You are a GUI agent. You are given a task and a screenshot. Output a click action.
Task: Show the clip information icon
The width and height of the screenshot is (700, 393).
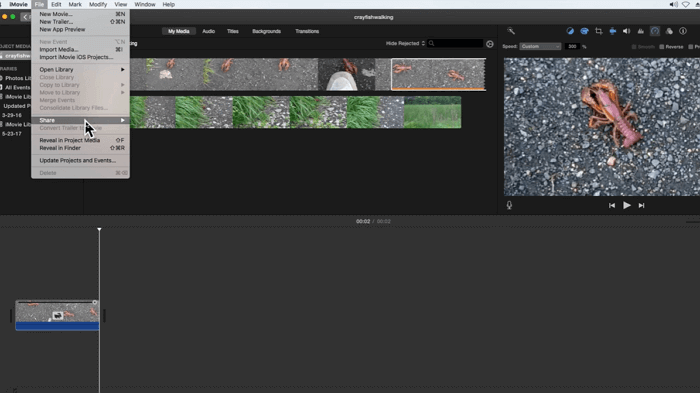click(683, 31)
